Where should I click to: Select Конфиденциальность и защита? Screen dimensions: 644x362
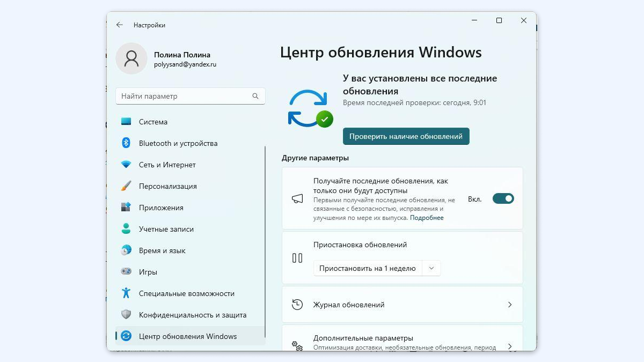point(190,315)
